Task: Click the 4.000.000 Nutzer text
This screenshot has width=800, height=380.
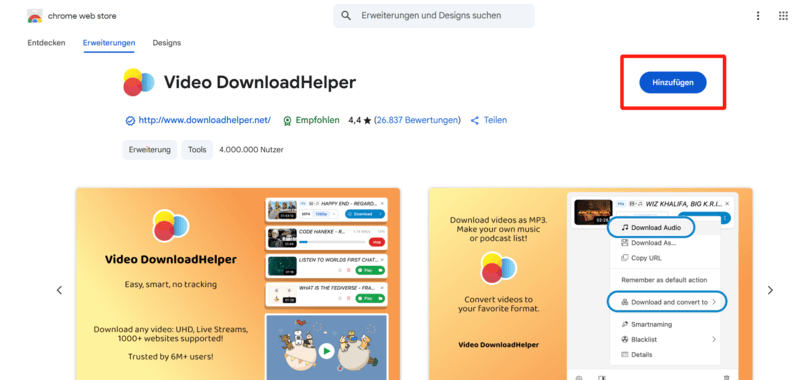Action: click(x=251, y=150)
